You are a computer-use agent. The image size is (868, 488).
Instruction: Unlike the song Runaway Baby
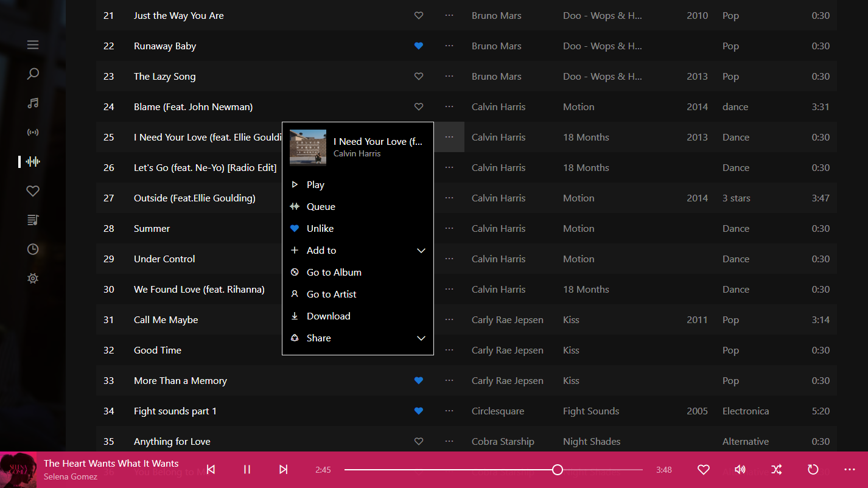[x=418, y=46]
